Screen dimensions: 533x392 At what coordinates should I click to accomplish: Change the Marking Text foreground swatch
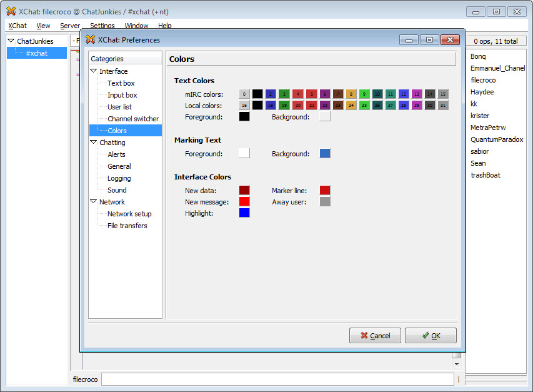coord(244,153)
